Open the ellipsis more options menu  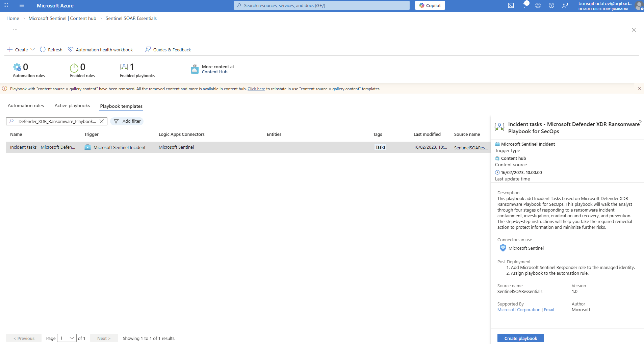coord(15,30)
